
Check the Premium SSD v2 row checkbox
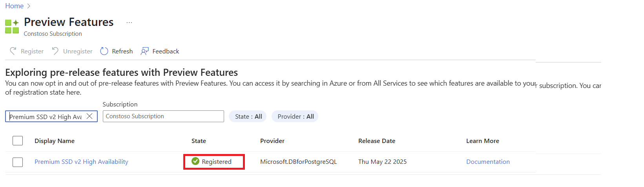[18, 162]
